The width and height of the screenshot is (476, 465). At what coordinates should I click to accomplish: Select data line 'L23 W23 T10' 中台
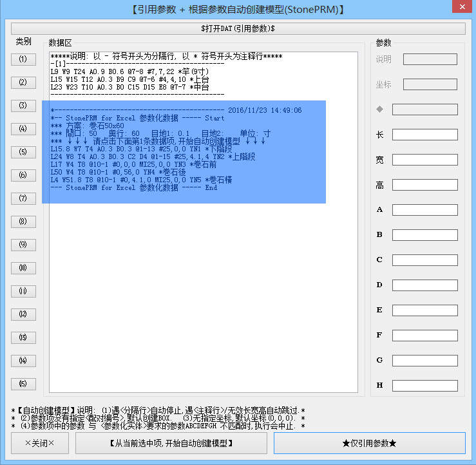129,87
